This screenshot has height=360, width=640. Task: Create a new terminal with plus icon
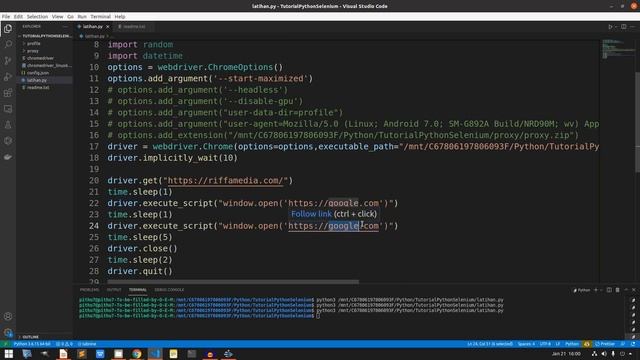pyautogui.click(x=596, y=290)
